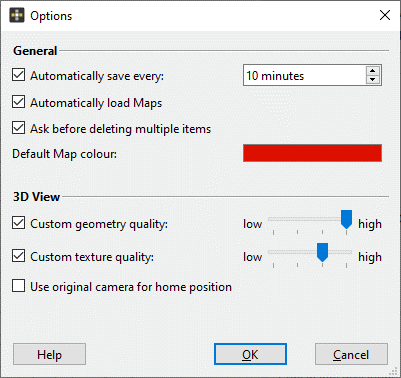Click the Default Map colour label

(64, 154)
